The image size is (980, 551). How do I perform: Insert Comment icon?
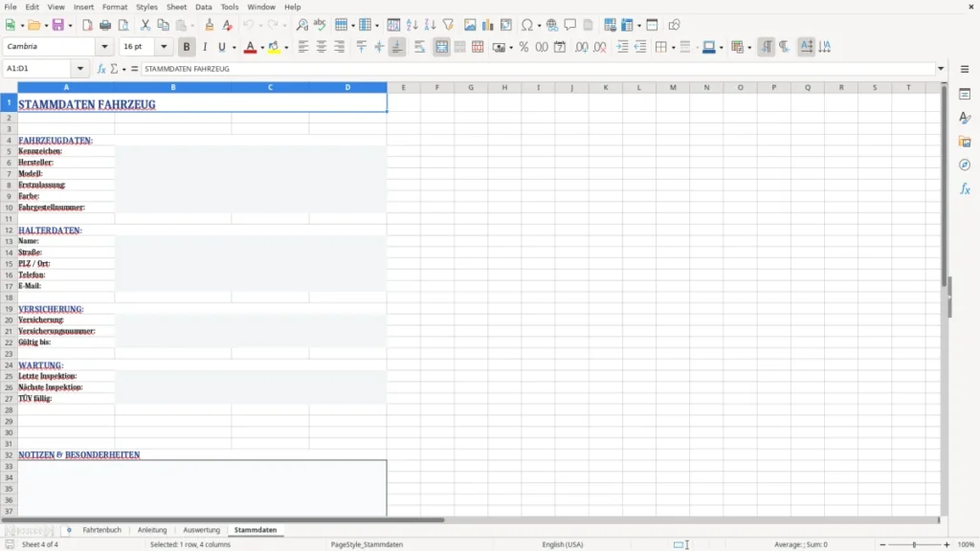(570, 25)
